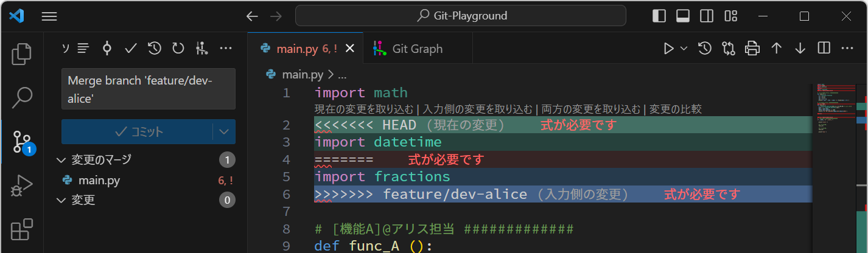The height and width of the screenshot is (253, 868).
Task: Click 現在の変更を取り込む to accept current change
Action: tap(364, 109)
